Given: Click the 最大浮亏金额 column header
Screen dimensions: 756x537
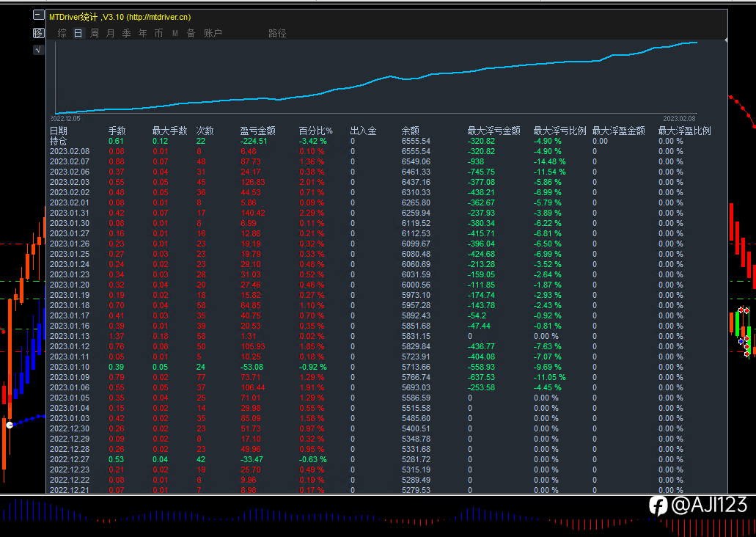Looking at the screenshot, I should tap(494, 131).
